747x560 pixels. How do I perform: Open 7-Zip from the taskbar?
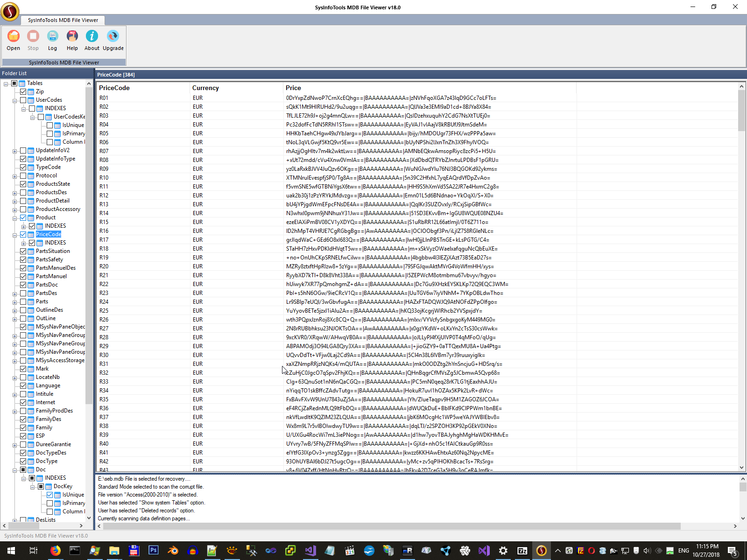[522, 551]
